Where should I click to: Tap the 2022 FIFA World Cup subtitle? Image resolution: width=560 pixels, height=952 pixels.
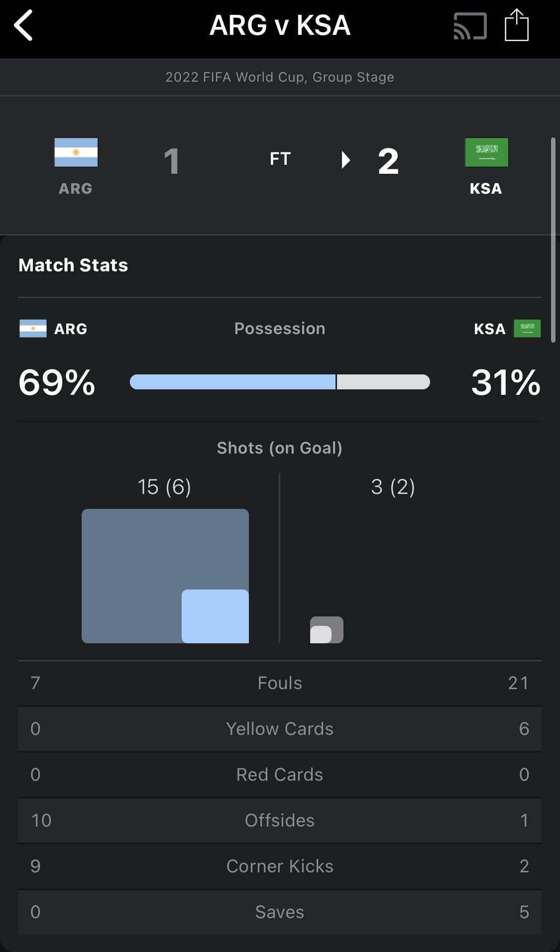tap(280, 77)
